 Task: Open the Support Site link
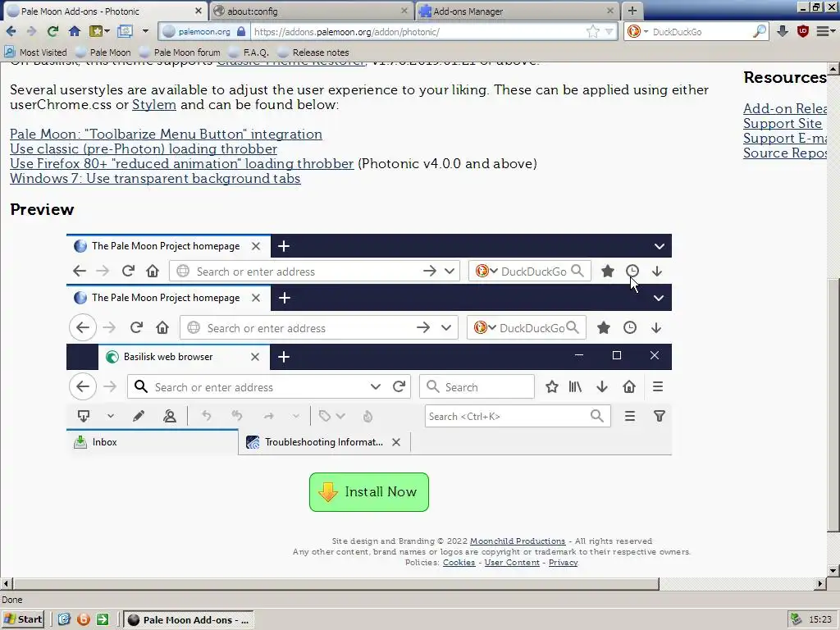pos(782,123)
